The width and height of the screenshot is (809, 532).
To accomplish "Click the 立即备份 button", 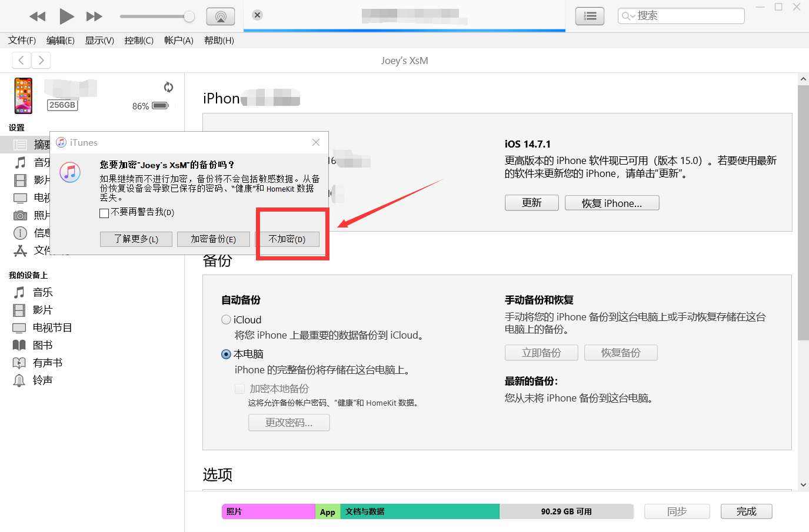I will pos(541,353).
